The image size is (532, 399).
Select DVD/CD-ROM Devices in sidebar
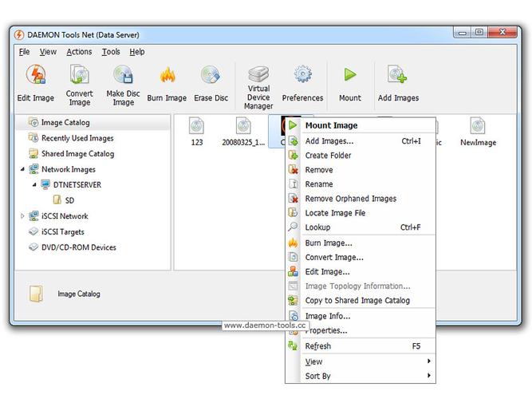78,247
